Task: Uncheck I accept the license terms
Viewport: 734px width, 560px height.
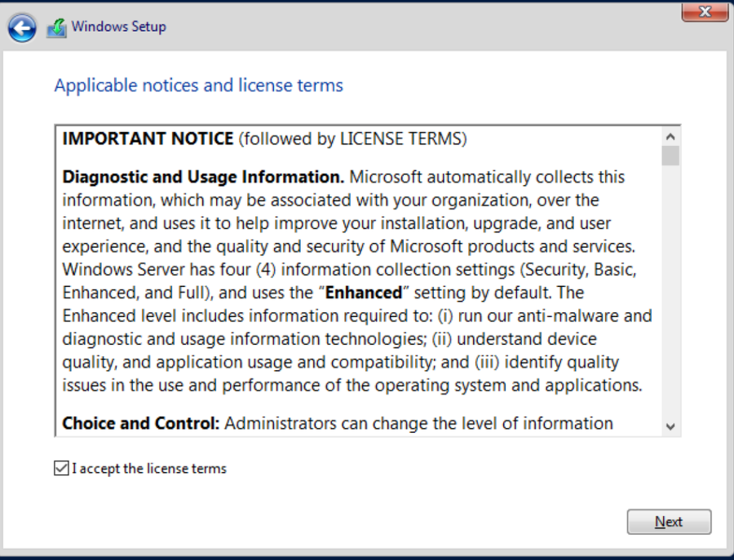Action: pyautogui.click(x=61, y=468)
